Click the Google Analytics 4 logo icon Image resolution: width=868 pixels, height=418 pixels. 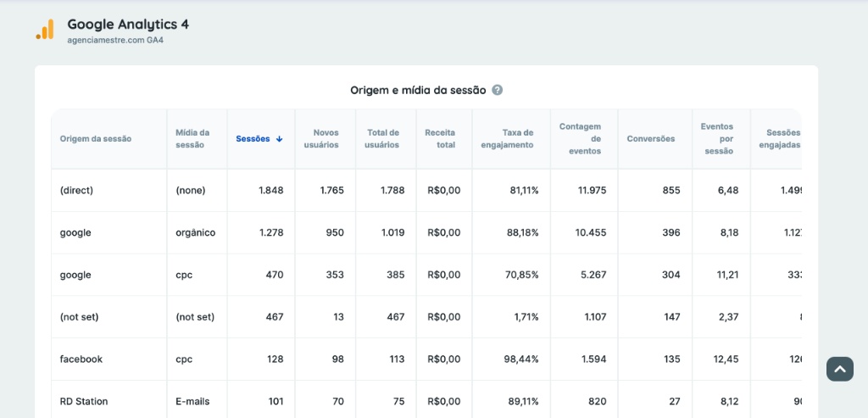pos(45,30)
